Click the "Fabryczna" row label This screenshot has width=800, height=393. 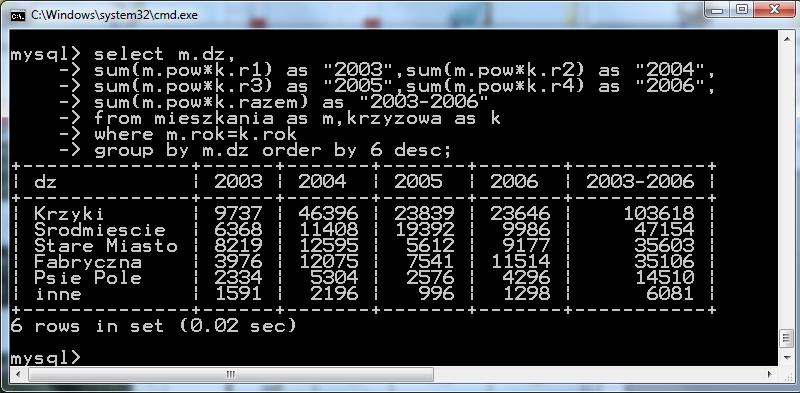[x=88, y=262]
